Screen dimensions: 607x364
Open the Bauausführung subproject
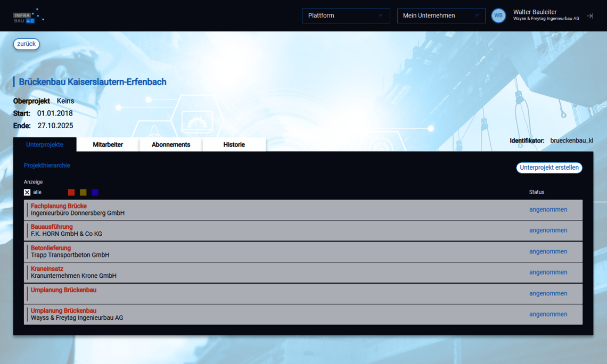[303, 230]
